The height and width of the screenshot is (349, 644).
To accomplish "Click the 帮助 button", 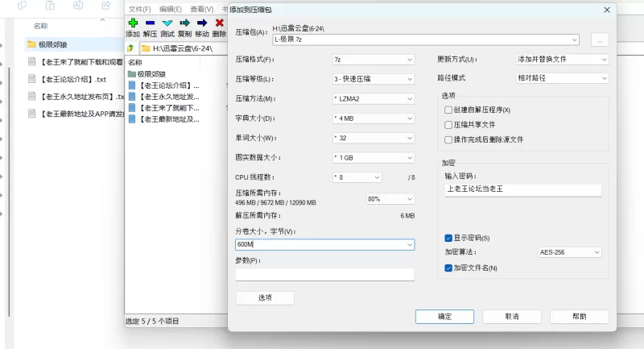I will click(579, 317).
